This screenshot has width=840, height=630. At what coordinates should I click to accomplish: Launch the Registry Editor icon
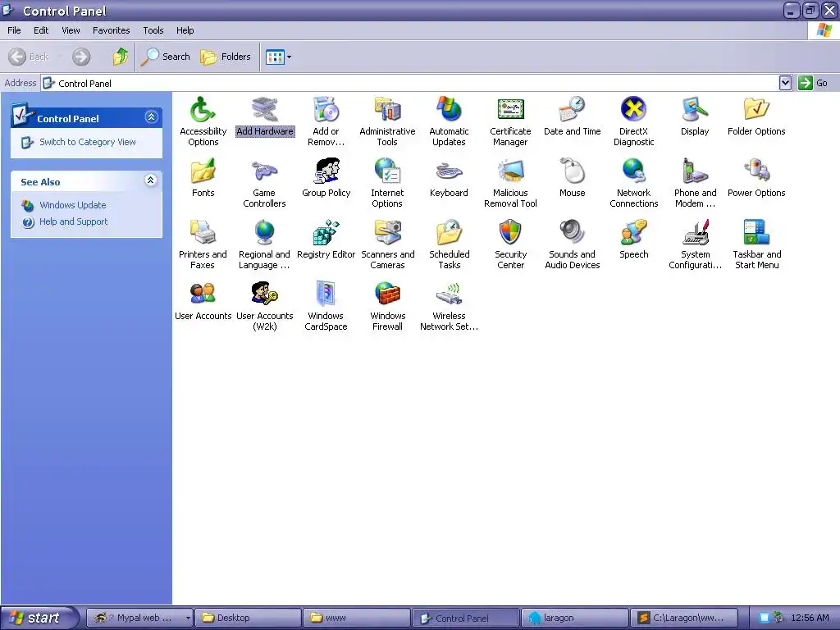[x=326, y=233]
